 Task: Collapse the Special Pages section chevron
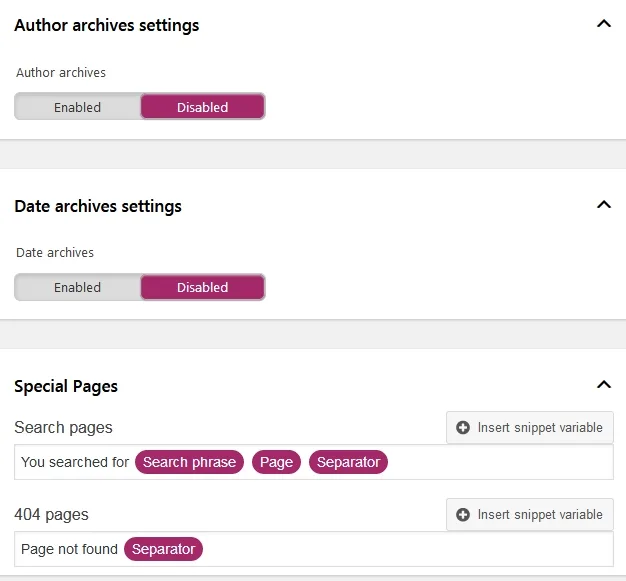tap(604, 385)
